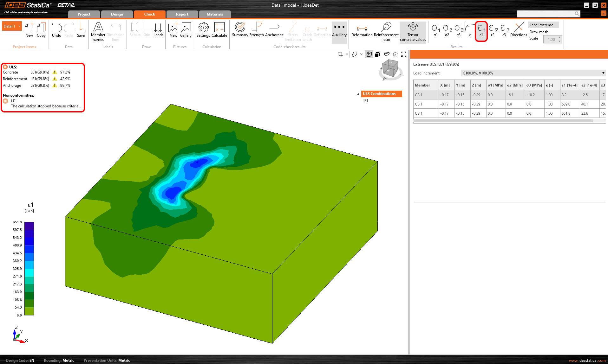The height and width of the screenshot is (364, 608).
Task: Switch to the Design tab
Action: (x=117, y=14)
